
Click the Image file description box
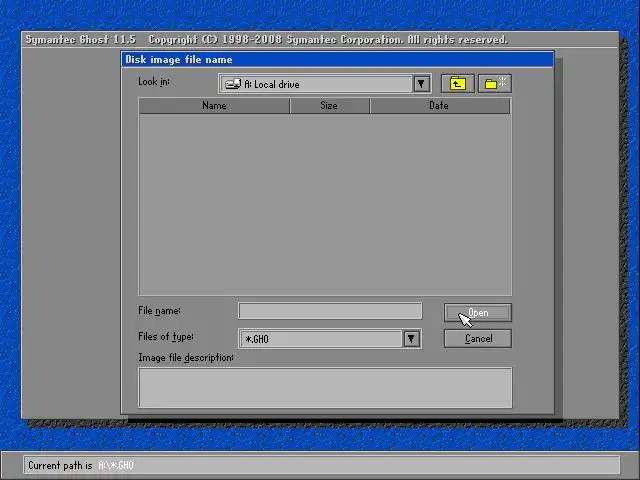(x=325, y=388)
